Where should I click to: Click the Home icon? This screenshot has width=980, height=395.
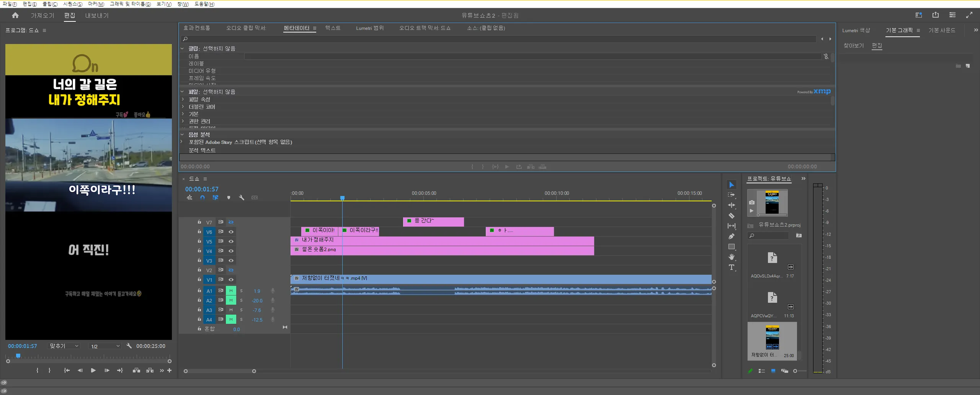(x=15, y=15)
